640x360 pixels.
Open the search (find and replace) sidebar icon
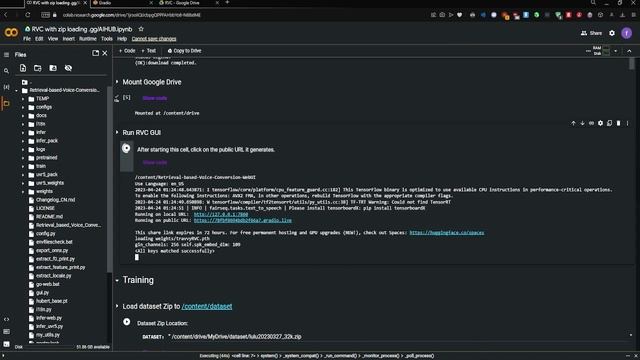6,71
